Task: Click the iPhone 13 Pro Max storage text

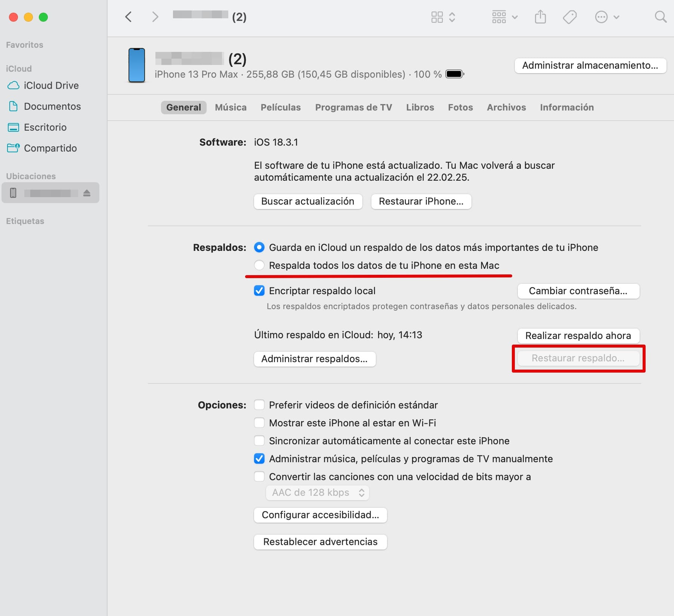Action: [298, 74]
